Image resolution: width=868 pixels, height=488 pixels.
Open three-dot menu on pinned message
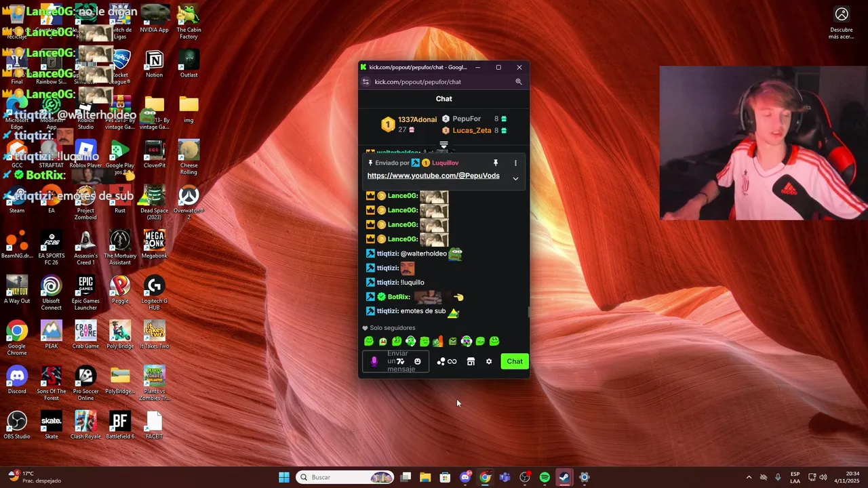tap(515, 163)
